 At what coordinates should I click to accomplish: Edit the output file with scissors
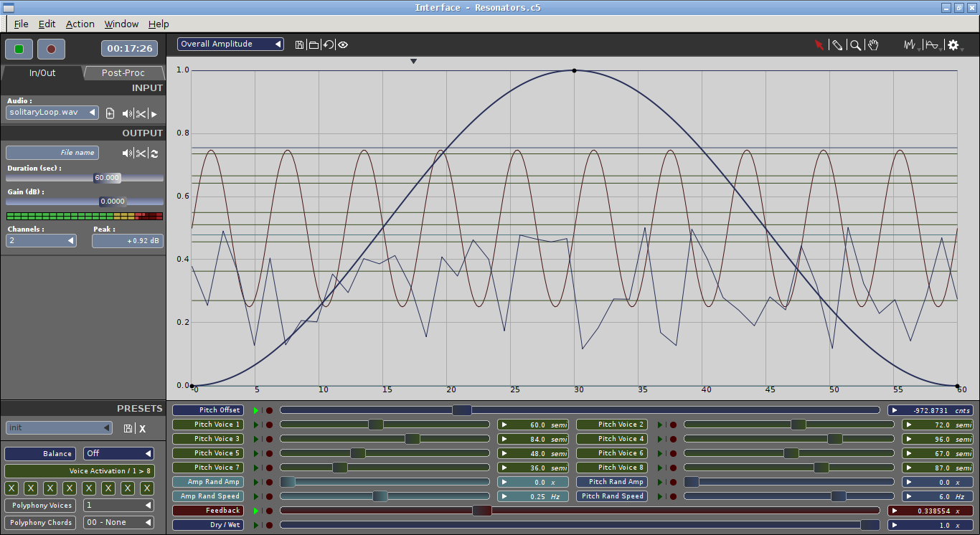coord(141,153)
